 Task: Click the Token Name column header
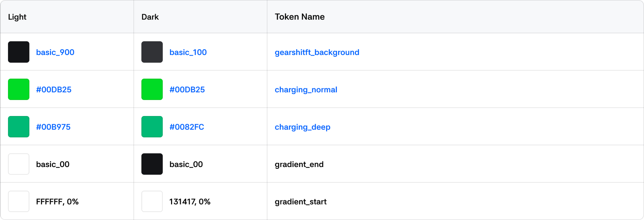(x=300, y=17)
